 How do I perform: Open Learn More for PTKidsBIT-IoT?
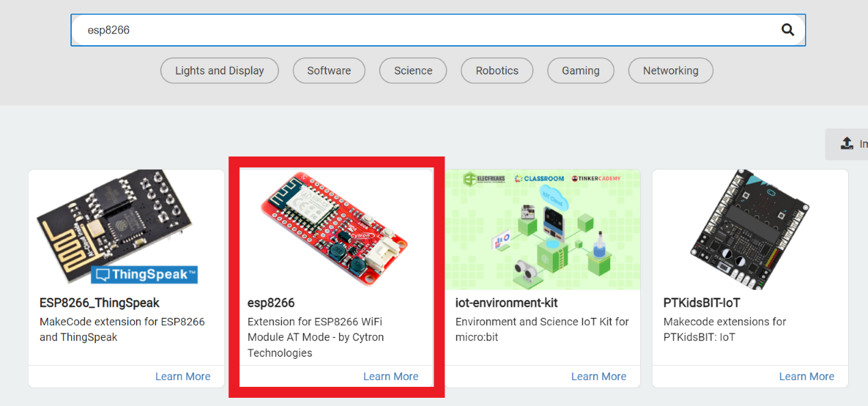click(x=806, y=376)
